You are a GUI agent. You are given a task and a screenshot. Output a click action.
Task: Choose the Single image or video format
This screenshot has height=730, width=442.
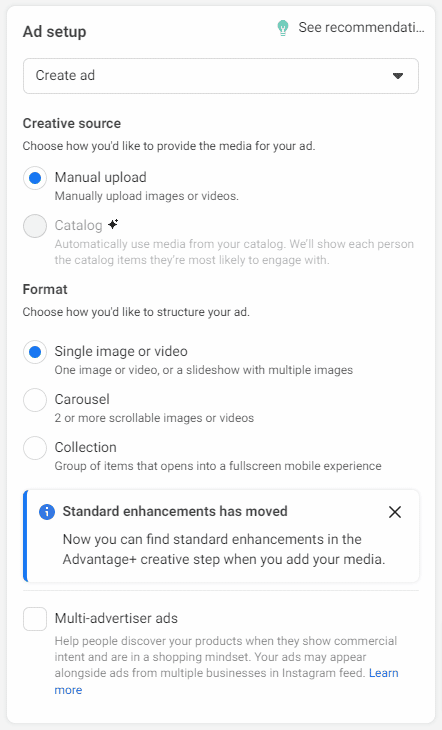(x=35, y=352)
